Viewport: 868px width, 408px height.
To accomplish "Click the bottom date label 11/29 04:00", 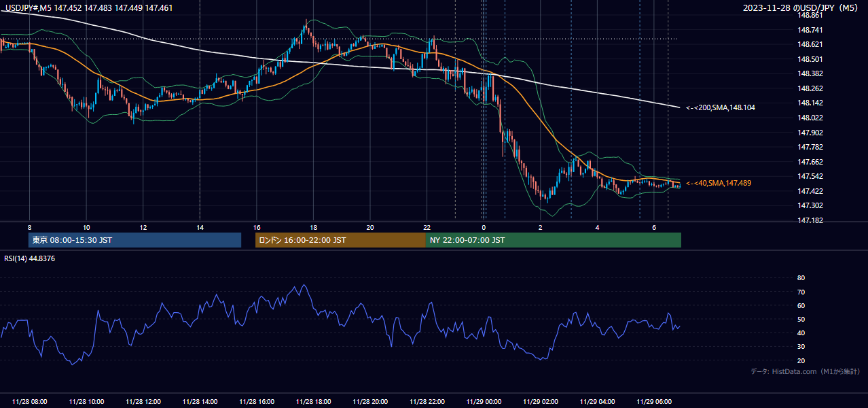I will coord(597,402).
